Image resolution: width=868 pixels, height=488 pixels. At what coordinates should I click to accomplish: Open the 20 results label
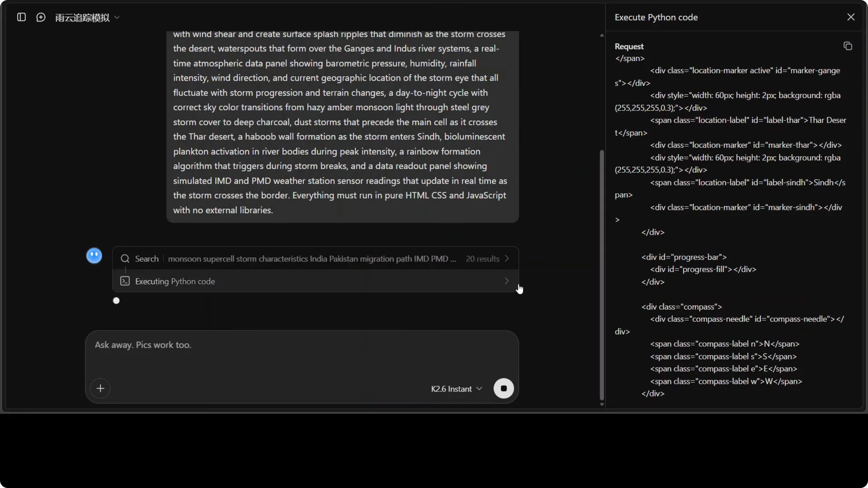(482, 259)
